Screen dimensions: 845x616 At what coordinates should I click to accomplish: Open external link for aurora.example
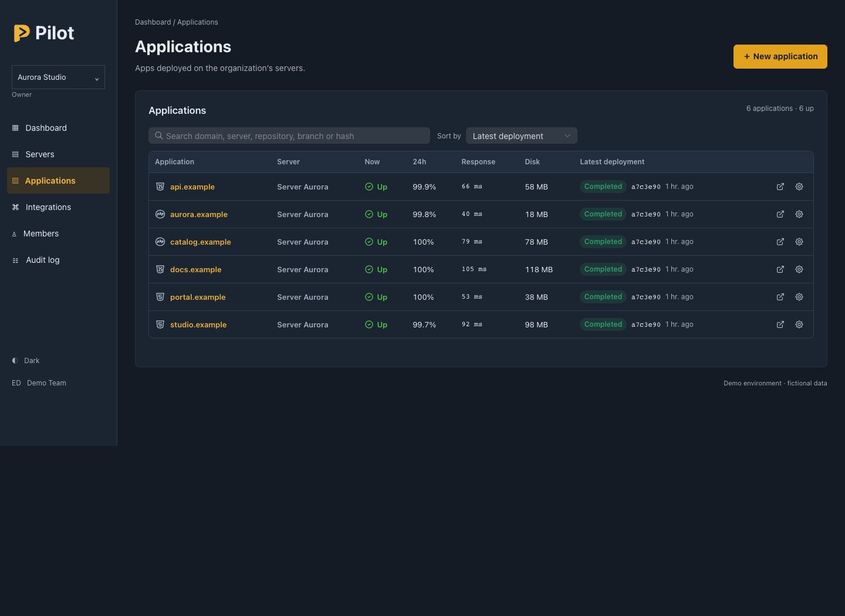point(780,214)
